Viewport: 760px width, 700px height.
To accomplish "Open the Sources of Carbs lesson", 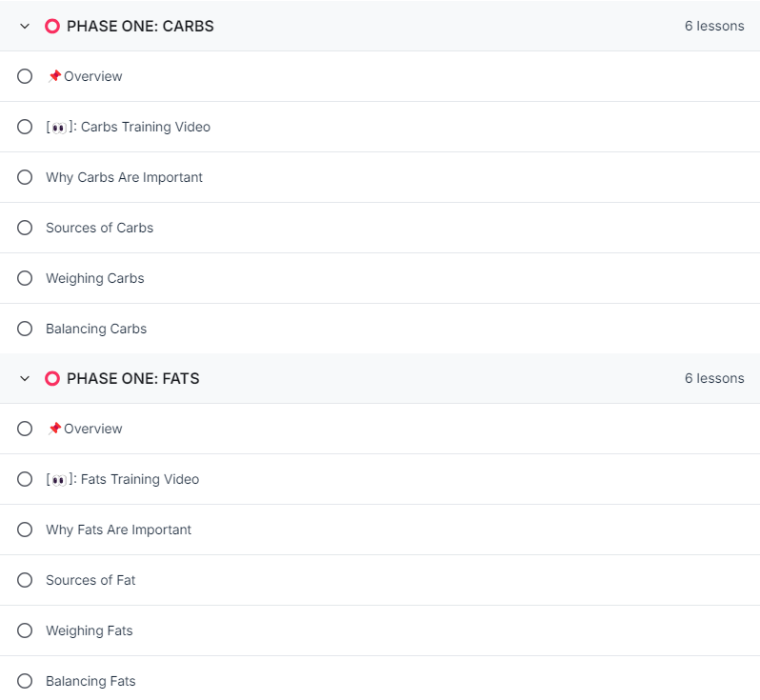I will click(99, 228).
